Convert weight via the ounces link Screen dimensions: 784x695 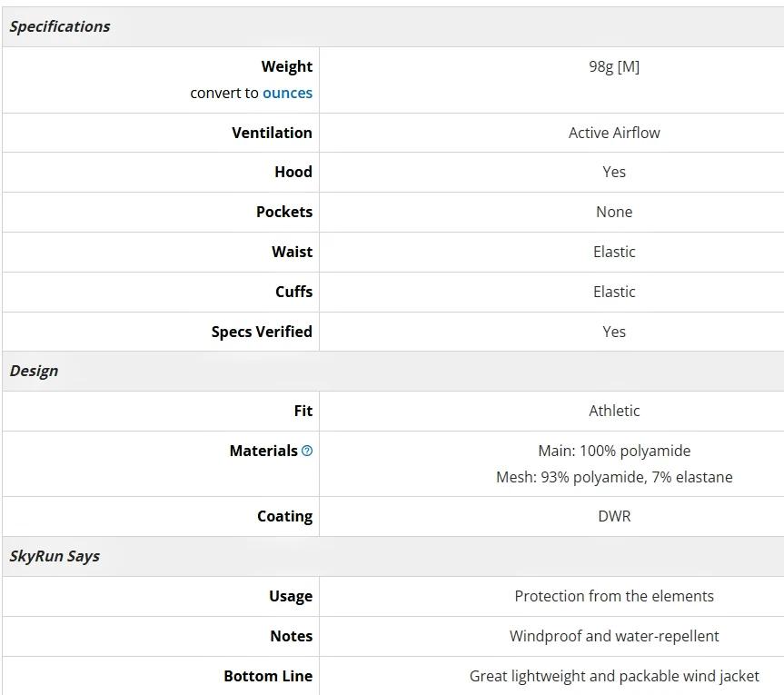pyautogui.click(x=287, y=93)
